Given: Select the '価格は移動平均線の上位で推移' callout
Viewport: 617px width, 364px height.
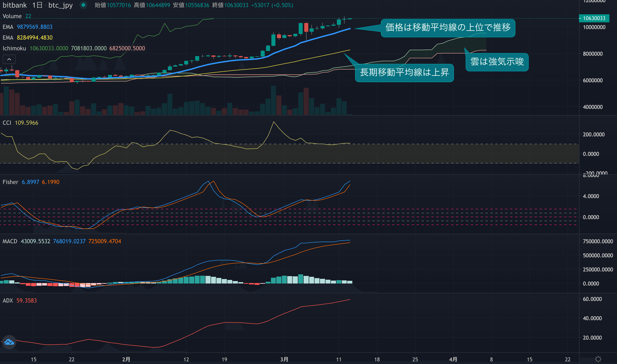Looking at the screenshot, I should pyautogui.click(x=448, y=28).
